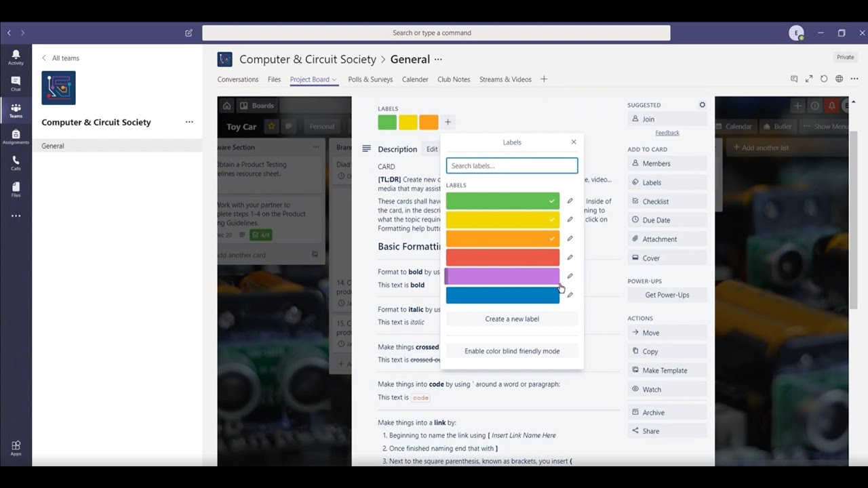Image resolution: width=868 pixels, height=488 pixels.
Task: Edit the green label with pencil icon
Action: (570, 201)
